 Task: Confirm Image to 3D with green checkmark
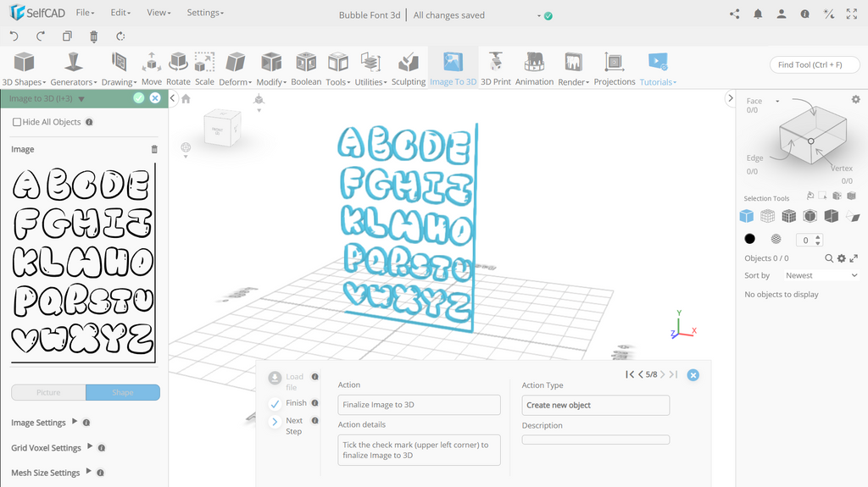click(139, 98)
